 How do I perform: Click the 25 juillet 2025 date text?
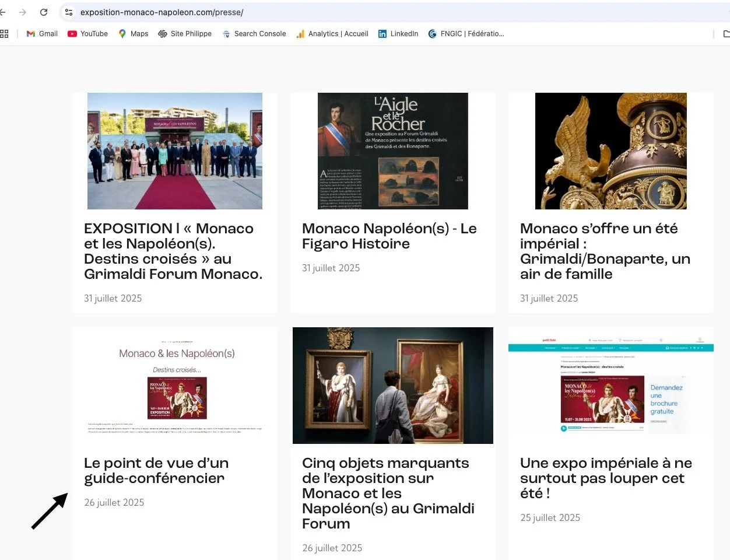(550, 517)
